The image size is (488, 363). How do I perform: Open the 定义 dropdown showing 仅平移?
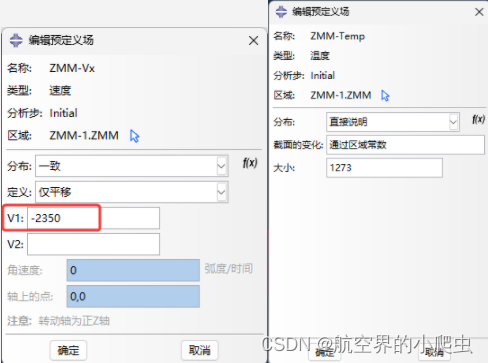tap(132, 192)
